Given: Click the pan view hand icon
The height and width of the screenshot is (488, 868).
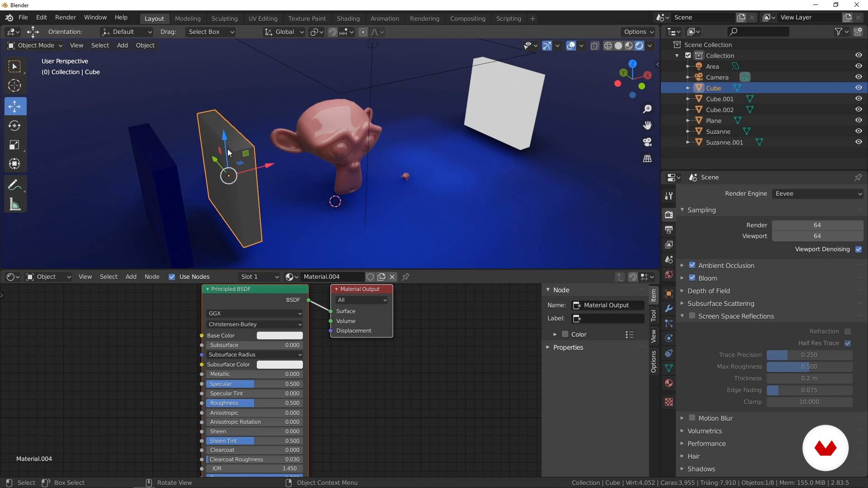Looking at the screenshot, I should pos(647,125).
